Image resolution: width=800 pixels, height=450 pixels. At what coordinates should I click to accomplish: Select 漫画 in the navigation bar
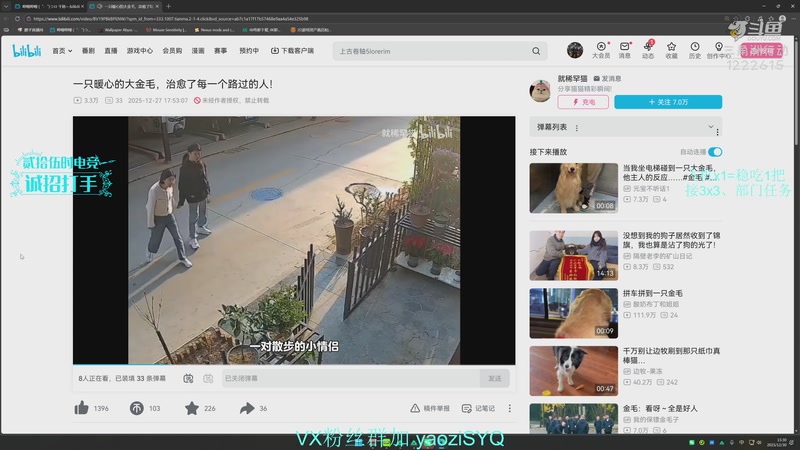(198, 51)
